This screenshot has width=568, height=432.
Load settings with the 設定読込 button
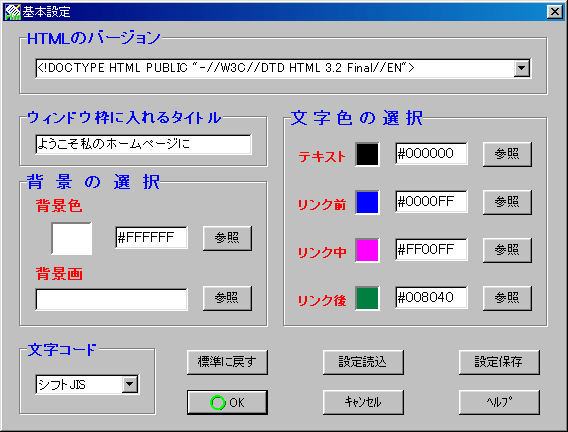point(363,362)
